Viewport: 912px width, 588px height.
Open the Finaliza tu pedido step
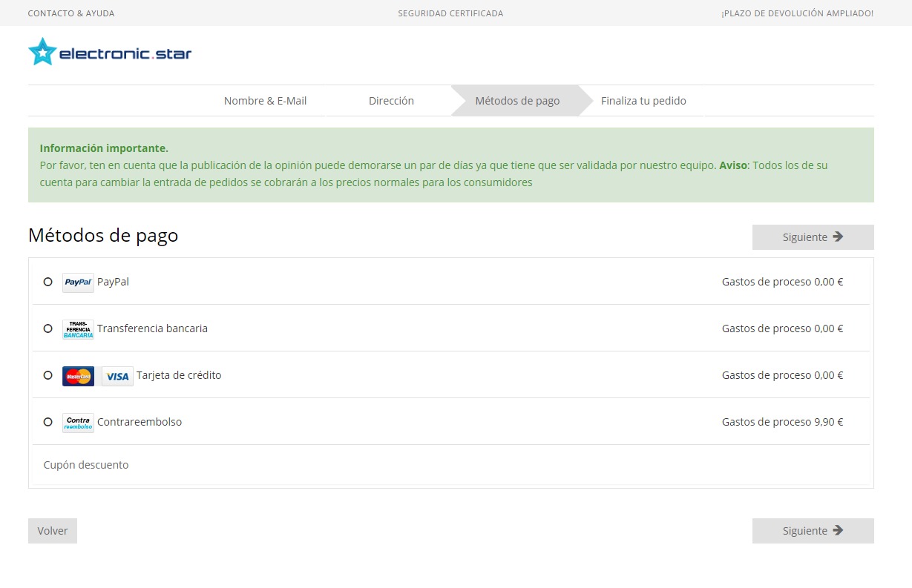(x=643, y=101)
